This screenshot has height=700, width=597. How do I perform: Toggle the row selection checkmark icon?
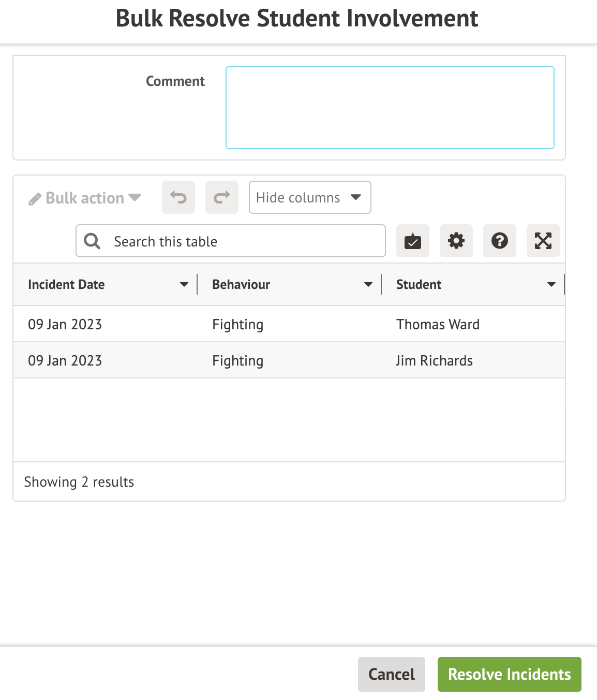[x=412, y=241]
